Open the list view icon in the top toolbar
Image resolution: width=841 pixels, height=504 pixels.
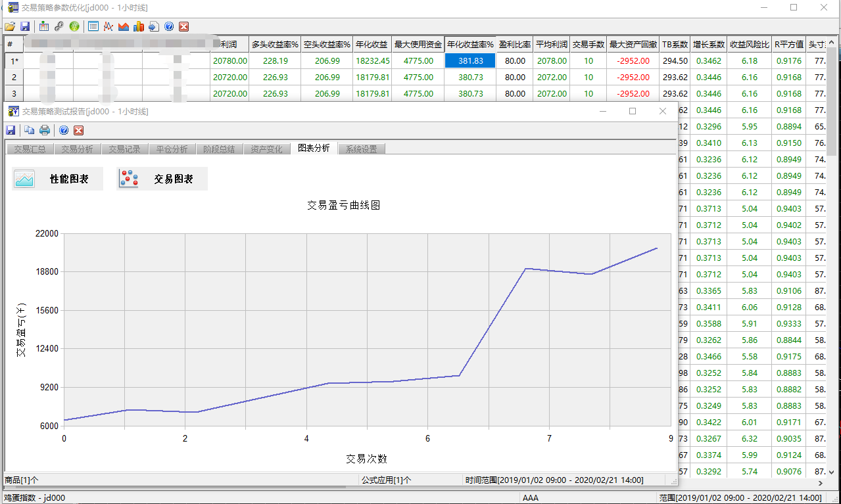point(93,27)
